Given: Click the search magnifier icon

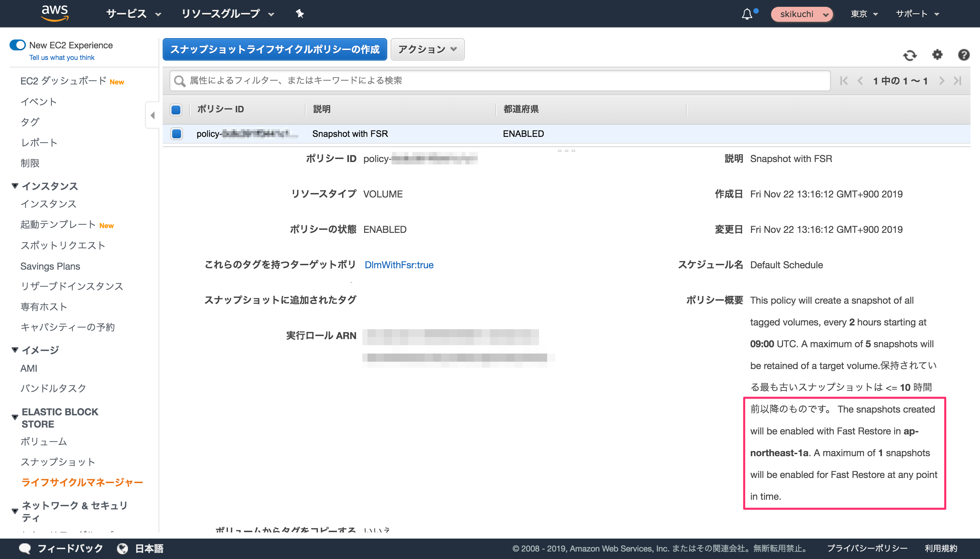Looking at the screenshot, I should [x=180, y=81].
